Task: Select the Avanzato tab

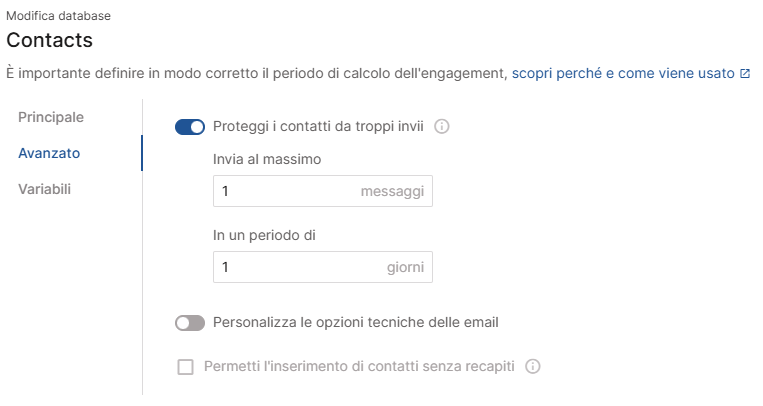Action: tap(50, 153)
